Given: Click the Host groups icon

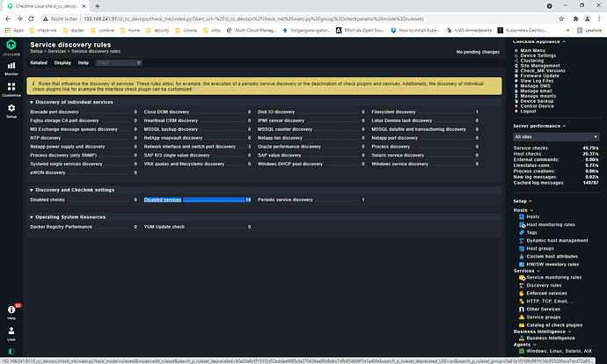Looking at the screenshot, I should tap(522, 248).
